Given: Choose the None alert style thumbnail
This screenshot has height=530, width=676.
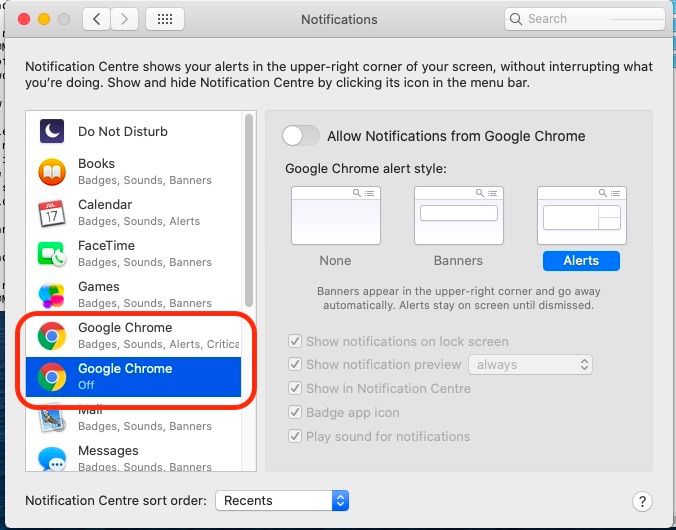Looking at the screenshot, I should (x=336, y=216).
